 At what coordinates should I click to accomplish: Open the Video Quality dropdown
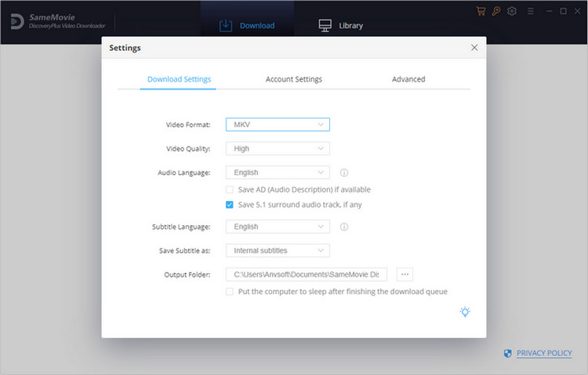pyautogui.click(x=278, y=148)
